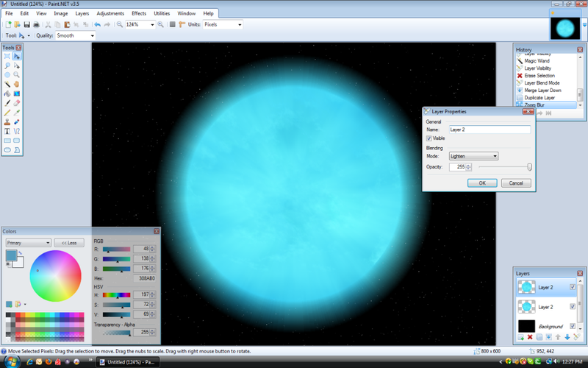
Task: Open the Units dropdown set to Pixels
Action: [222, 24]
